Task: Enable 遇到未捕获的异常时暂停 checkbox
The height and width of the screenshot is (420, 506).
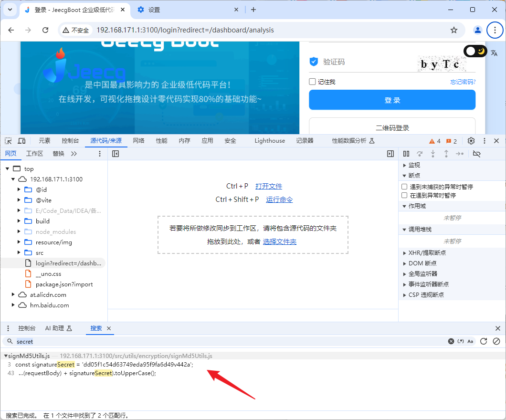Action: click(404, 187)
